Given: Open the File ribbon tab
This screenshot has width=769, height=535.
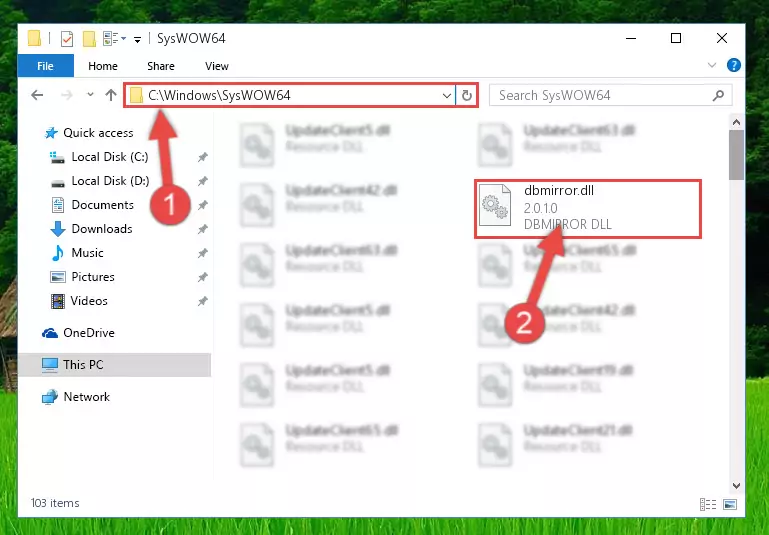Looking at the screenshot, I should pos(46,66).
